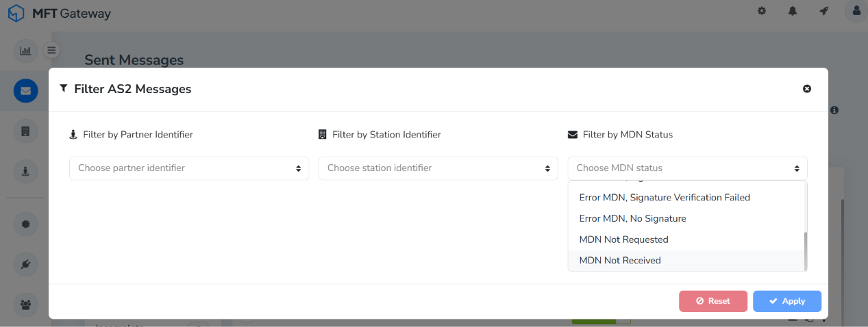
Task: Open the partner identifier dropdown
Action: pos(189,168)
